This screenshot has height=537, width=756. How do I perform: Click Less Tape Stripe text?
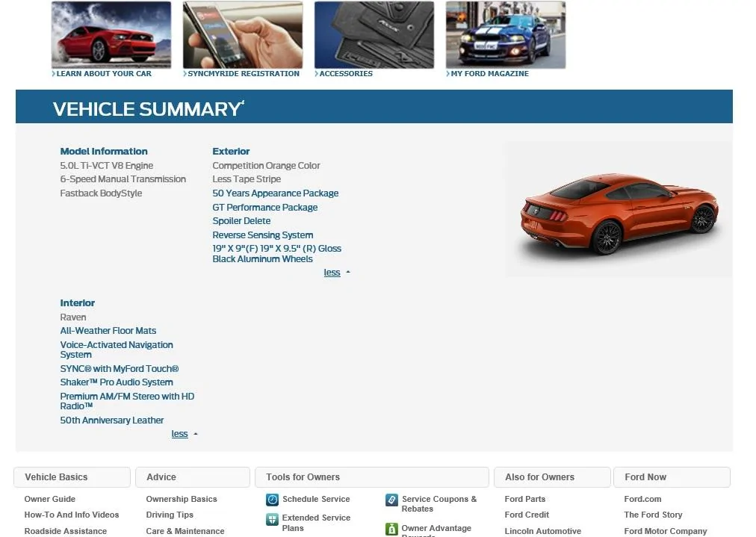tap(247, 179)
